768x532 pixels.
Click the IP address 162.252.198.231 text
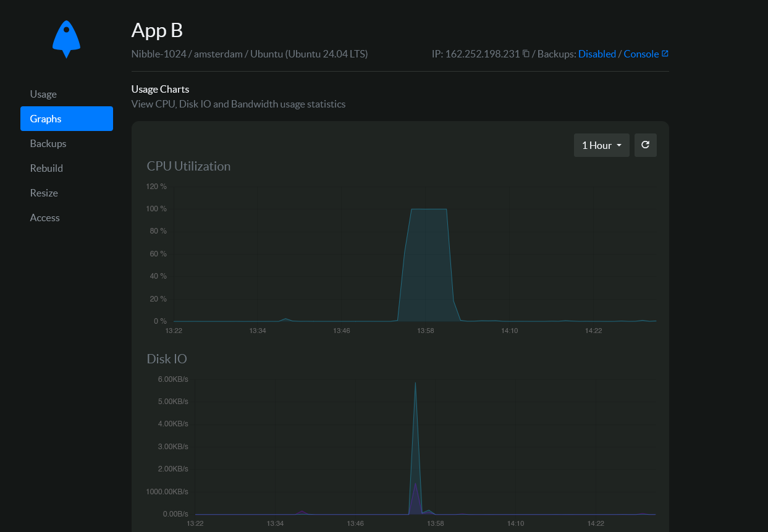coord(482,54)
